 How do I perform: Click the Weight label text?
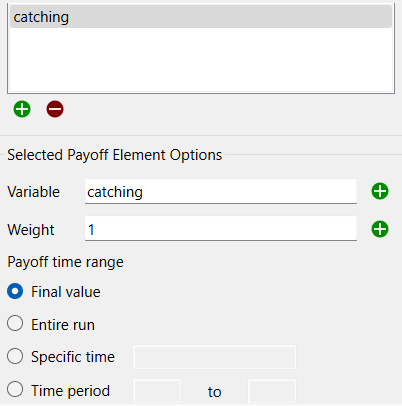31,230
